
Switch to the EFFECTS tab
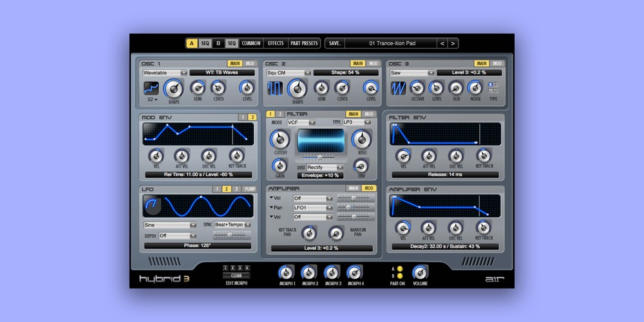click(275, 43)
